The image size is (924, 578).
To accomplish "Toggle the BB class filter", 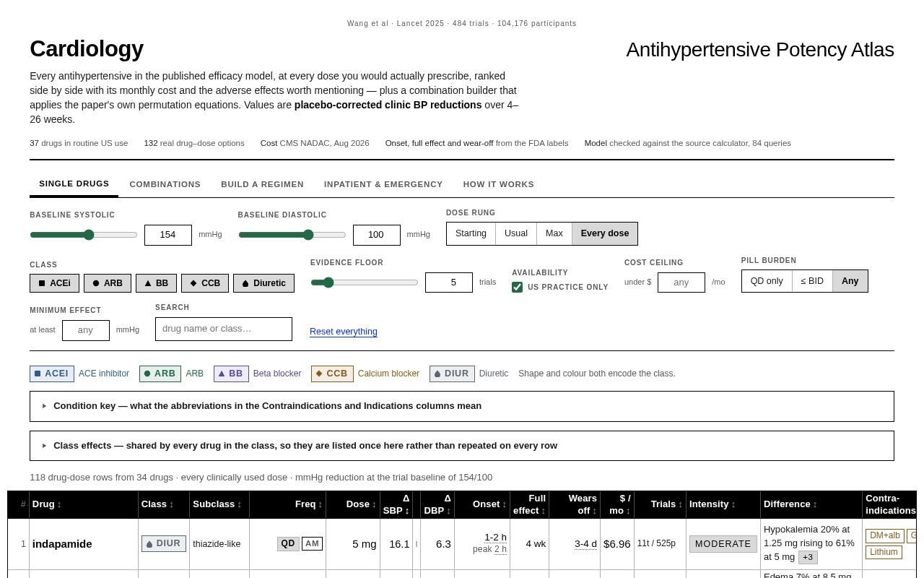I will pyautogui.click(x=156, y=283).
